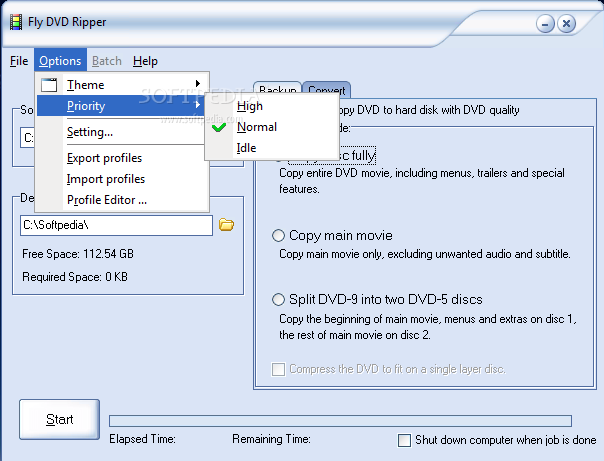This screenshot has width=604, height=461.
Task: Close the open Options menu
Action: (60, 61)
